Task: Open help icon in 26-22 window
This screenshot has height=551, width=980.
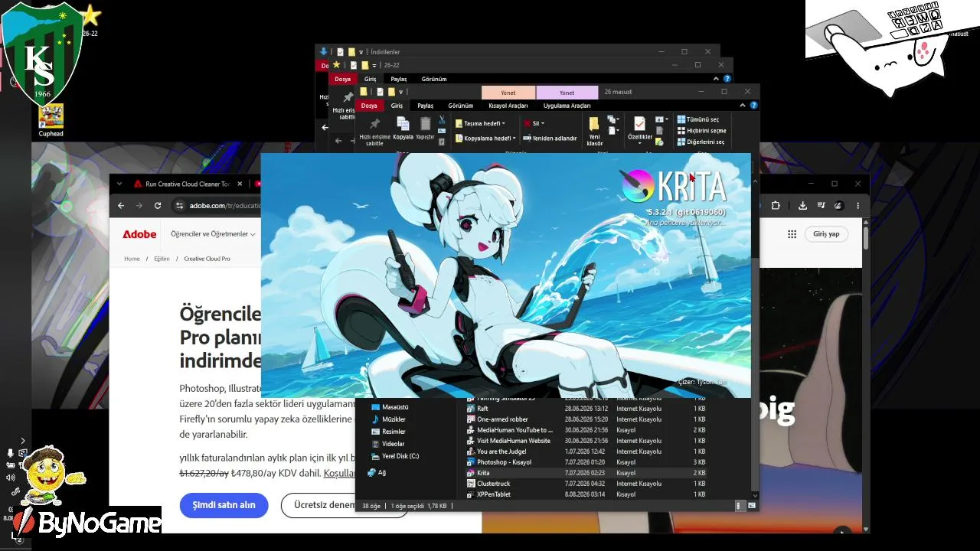Action: coord(727,79)
